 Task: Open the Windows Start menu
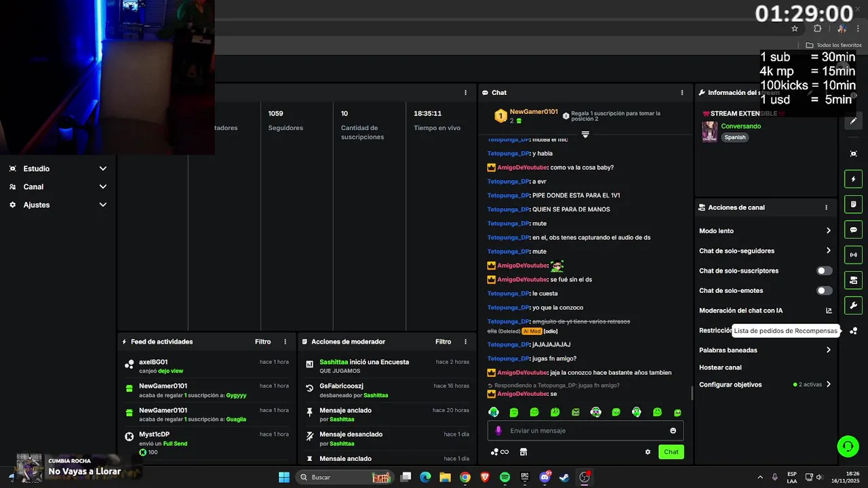pos(284,477)
